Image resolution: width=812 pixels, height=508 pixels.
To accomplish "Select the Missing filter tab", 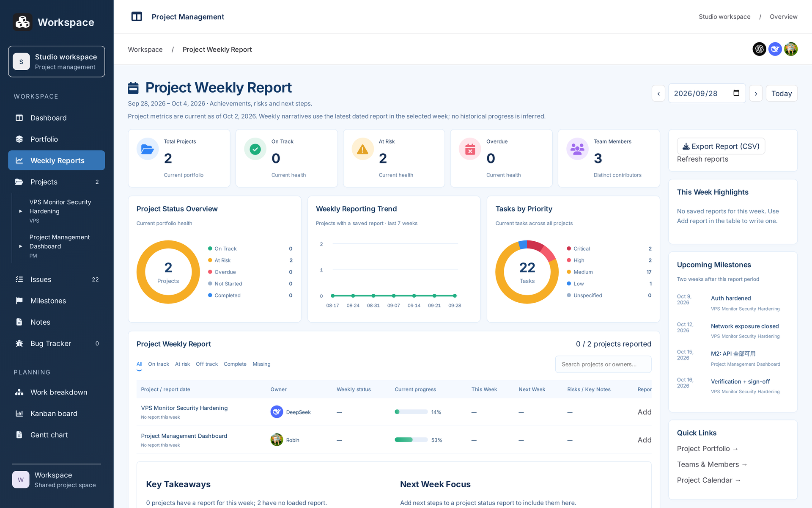I will click(x=261, y=364).
